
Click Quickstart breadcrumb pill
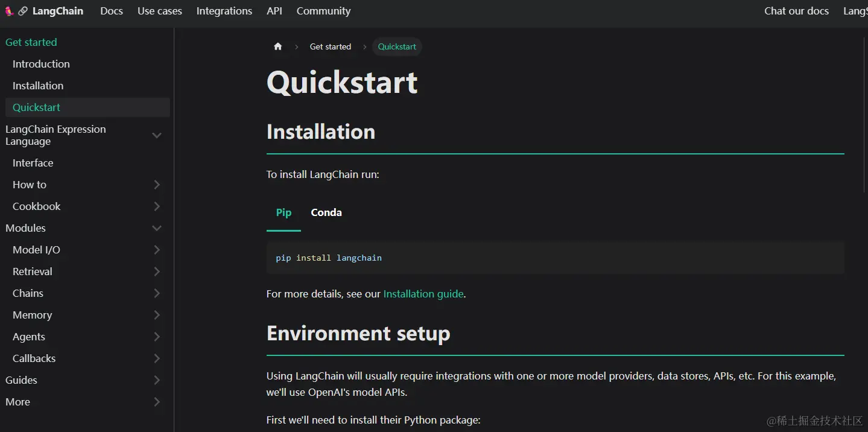click(397, 46)
